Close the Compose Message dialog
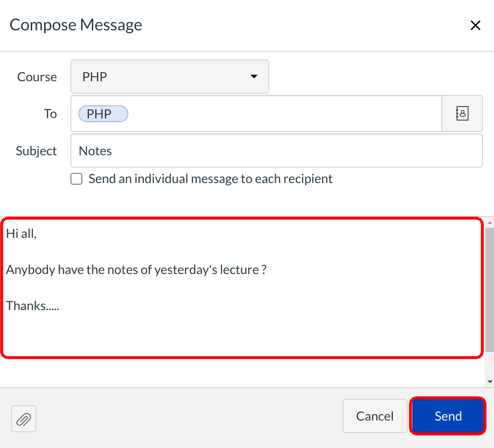This screenshot has height=448, width=494. [475, 25]
